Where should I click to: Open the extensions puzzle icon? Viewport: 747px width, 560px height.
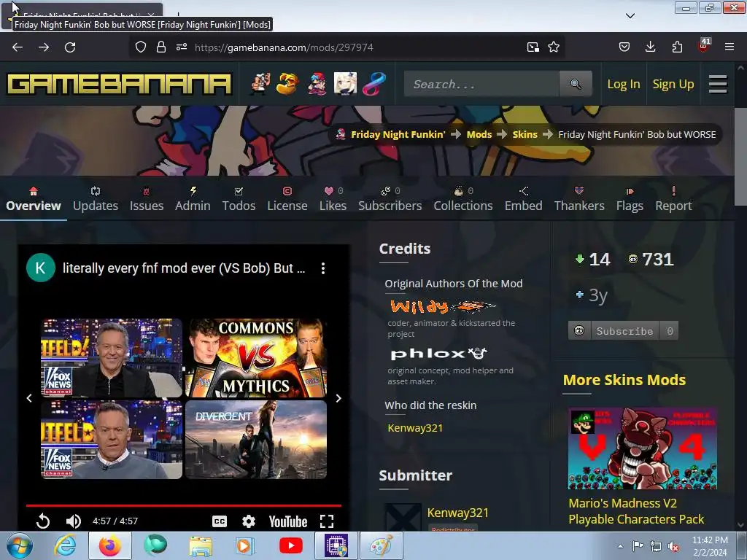(x=677, y=47)
